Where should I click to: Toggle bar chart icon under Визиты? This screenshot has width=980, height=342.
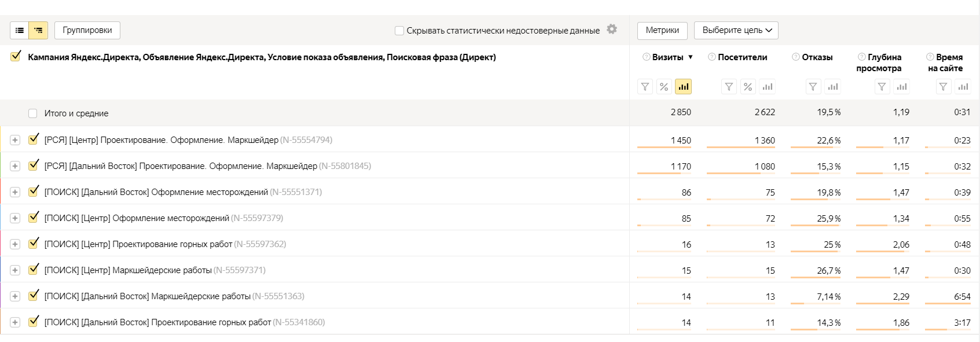tap(683, 87)
